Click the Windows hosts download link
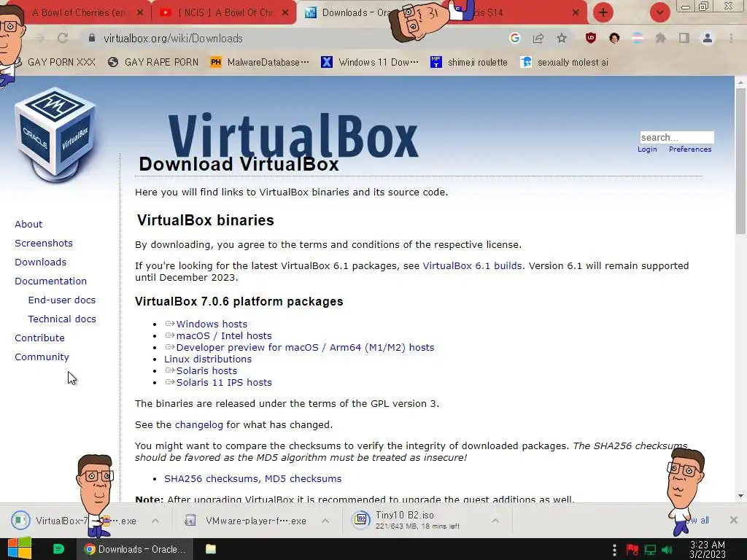747x560 pixels. tap(212, 324)
